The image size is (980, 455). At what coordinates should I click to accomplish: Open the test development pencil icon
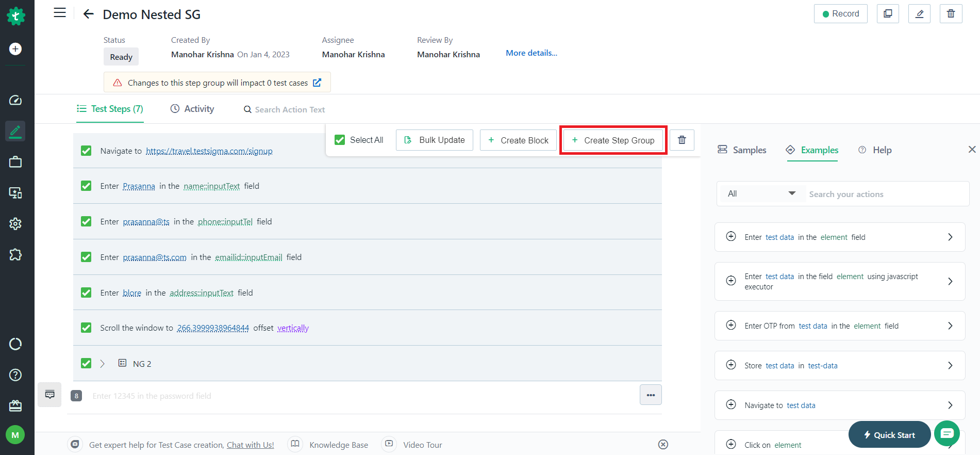coord(15,131)
